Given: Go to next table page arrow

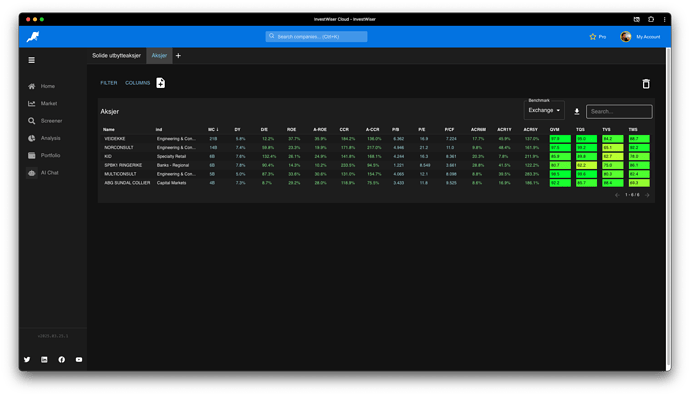Looking at the screenshot, I should pos(647,195).
